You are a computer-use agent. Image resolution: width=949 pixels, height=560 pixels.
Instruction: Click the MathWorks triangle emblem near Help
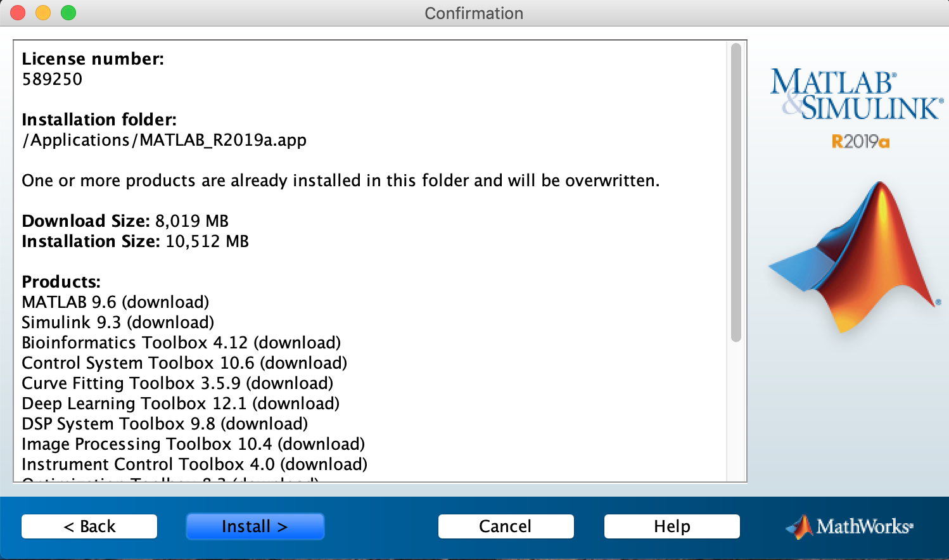(798, 526)
